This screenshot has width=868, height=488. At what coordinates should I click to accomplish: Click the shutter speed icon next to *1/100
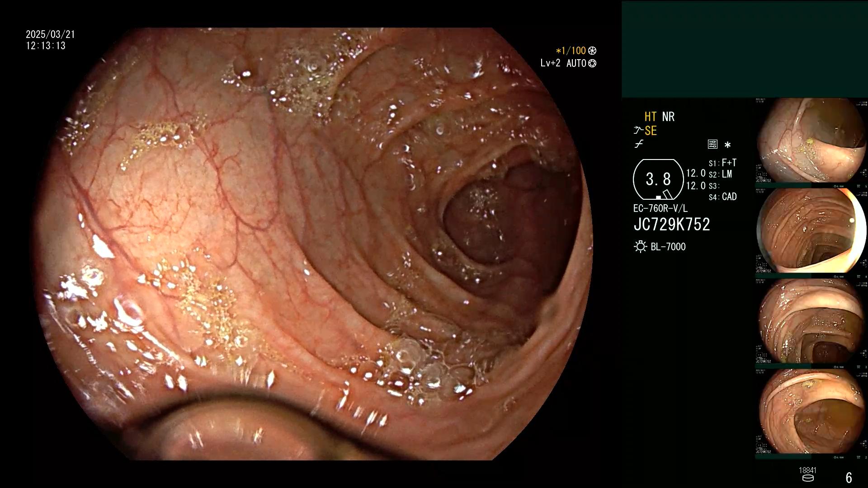[x=592, y=51]
